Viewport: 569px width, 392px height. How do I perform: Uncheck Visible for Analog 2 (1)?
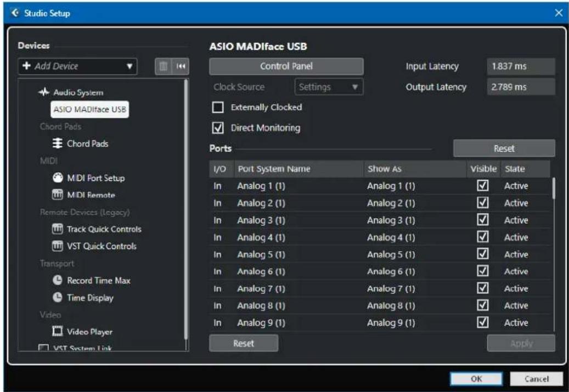tap(483, 202)
